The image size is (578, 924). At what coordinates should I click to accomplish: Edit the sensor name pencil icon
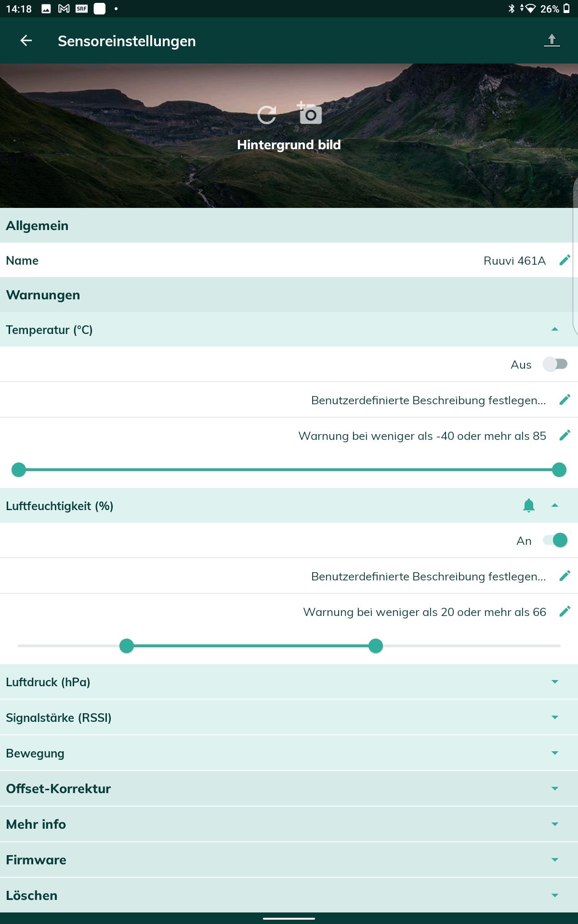(565, 260)
